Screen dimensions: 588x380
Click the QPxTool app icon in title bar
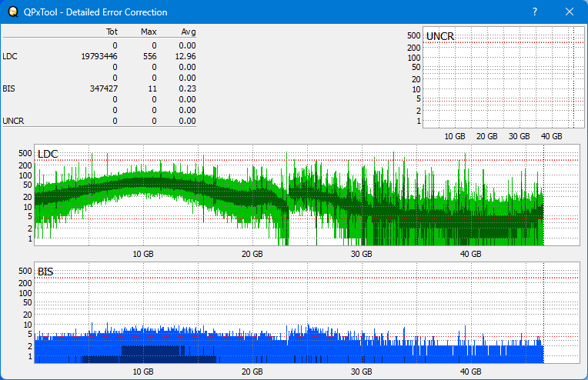click(x=13, y=12)
